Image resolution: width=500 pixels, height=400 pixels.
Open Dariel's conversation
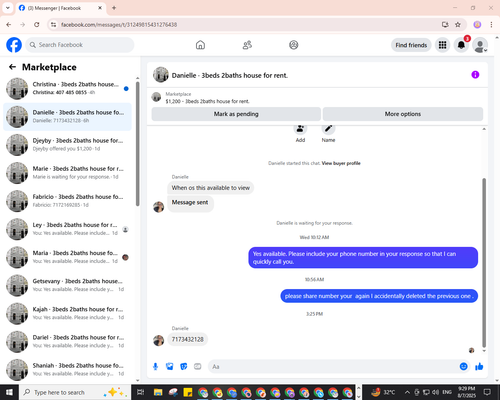coord(67,342)
